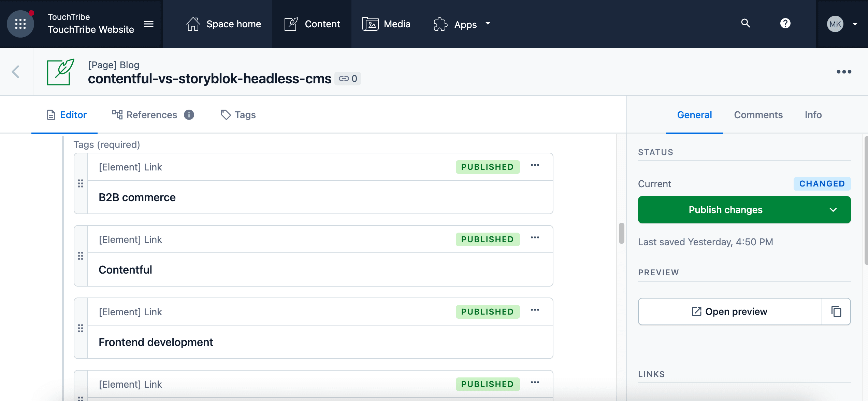868x401 pixels.
Task: Click the incoming links count badge
Action: pos(348,79)
